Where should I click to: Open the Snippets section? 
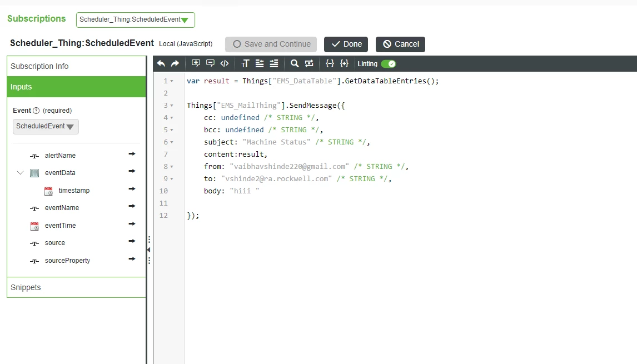click(76, 287)
